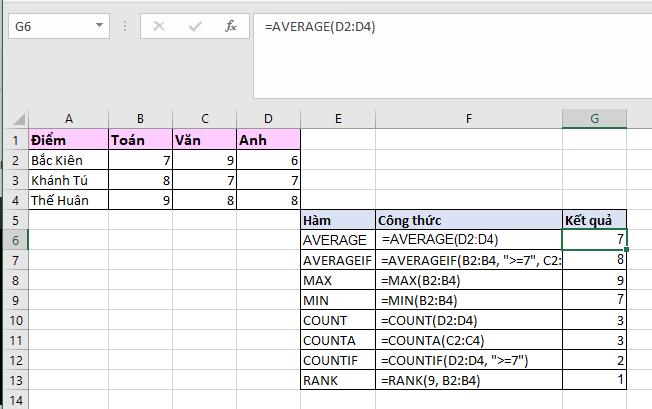
Task: Select the Thế Huân name cell
Action: [67, 200]
